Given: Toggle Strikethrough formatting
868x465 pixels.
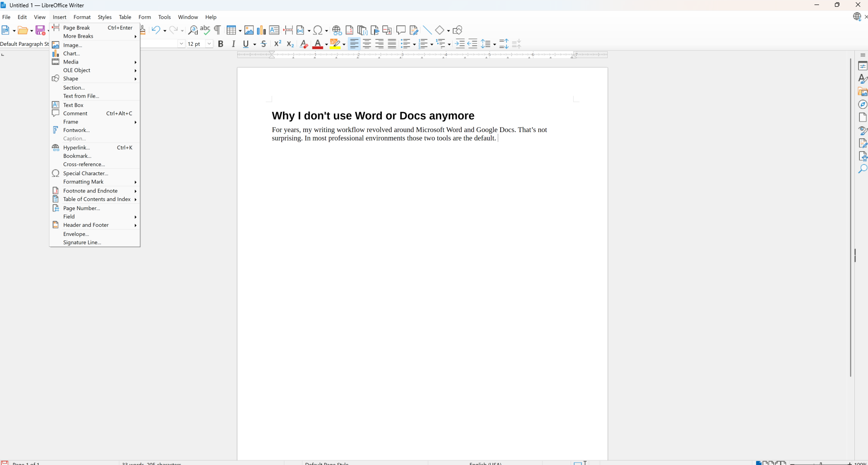Looking at the screenshot, I should pos(263,44).
